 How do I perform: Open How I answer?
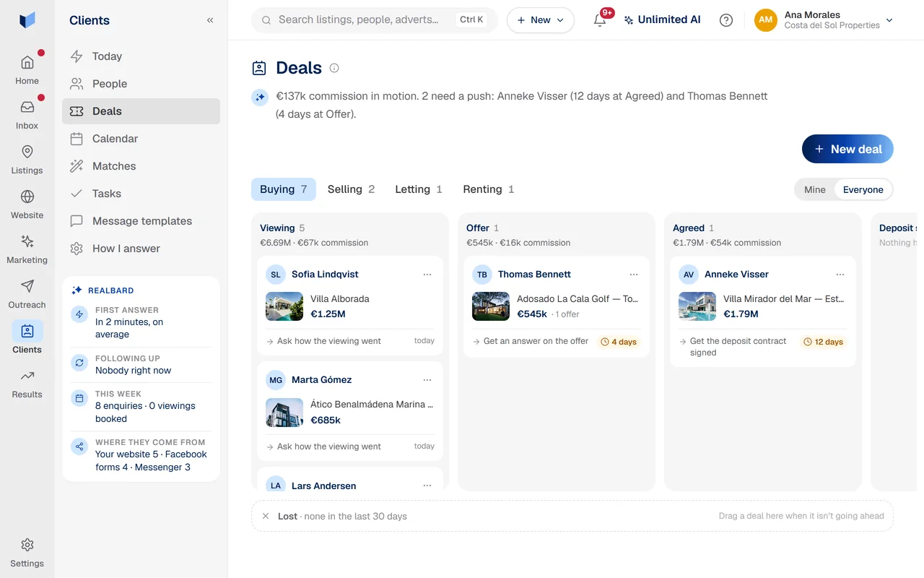point(141,249)
